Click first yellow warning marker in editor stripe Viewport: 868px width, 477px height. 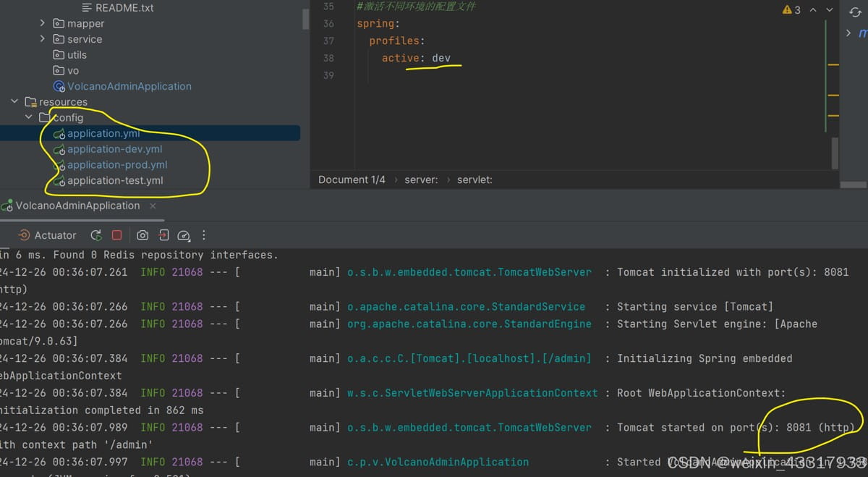833,64
